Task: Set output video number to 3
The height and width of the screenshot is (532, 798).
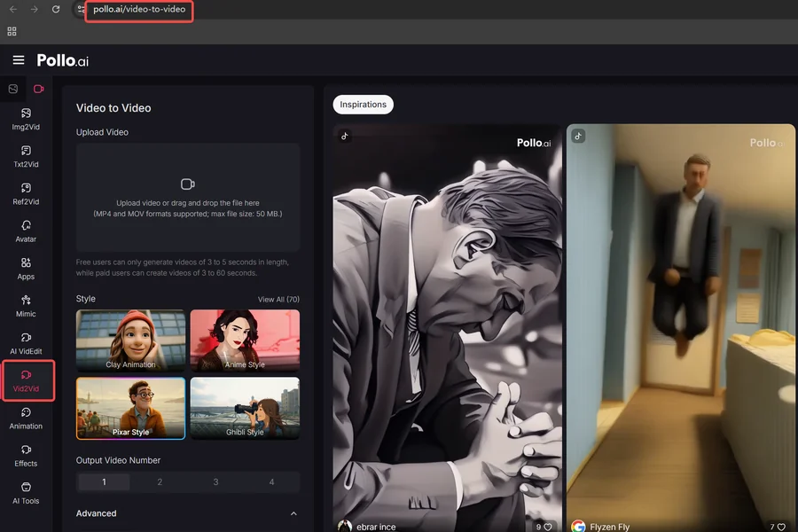Action: [215, 481]
